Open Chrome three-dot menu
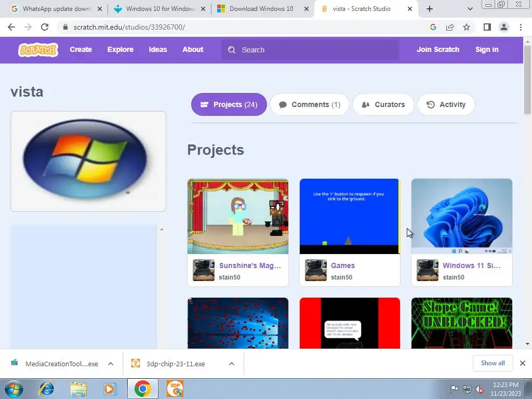 [x=521, y=27]
